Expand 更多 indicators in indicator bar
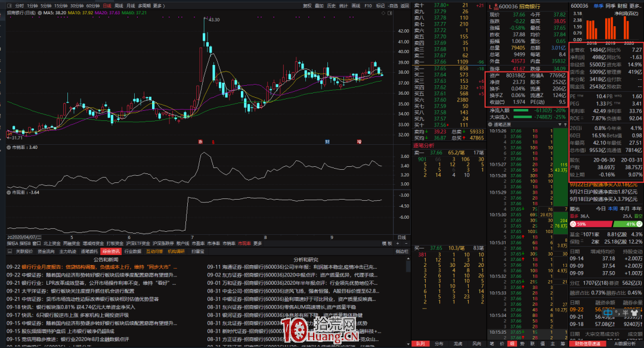Screen dimensions: 644x348 click(258, 243)
